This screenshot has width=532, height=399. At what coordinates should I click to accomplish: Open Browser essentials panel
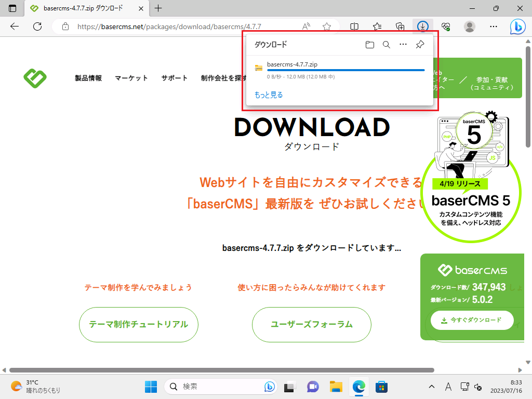[x=446, y=26]
